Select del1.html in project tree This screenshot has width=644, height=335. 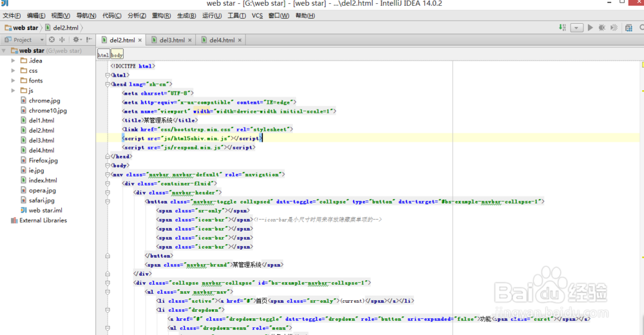pos(37,120)
